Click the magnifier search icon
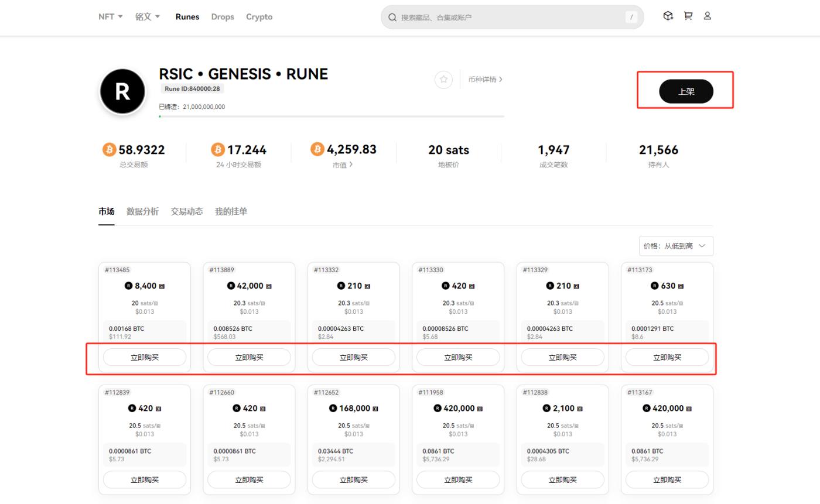Screen dimensions: 820x504 tap(392, 18)
